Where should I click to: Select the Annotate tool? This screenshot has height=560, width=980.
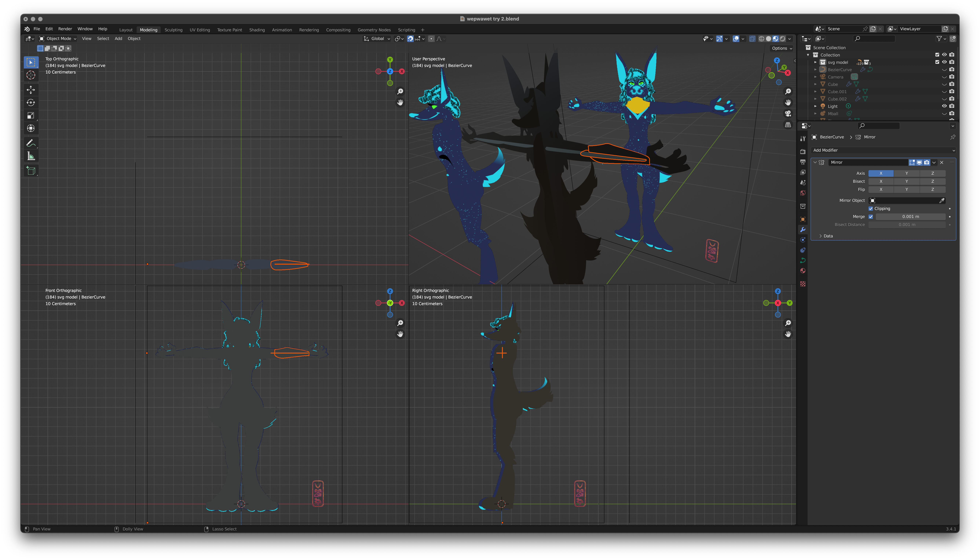pyautogui.click(x=31, y=143)
